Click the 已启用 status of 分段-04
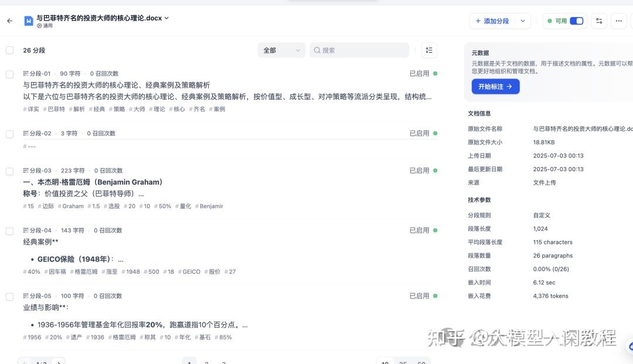The width and height of the screenshot is (633, 364). pyautogui.click(x=423, y=230)
